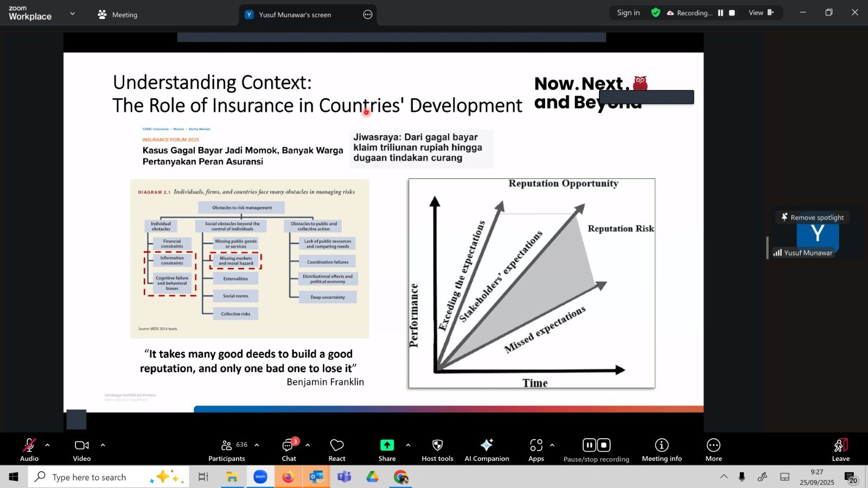This screenshot has width=868, height=488.
Task: Open the Participants panel
Action: (x=227, y=450)
